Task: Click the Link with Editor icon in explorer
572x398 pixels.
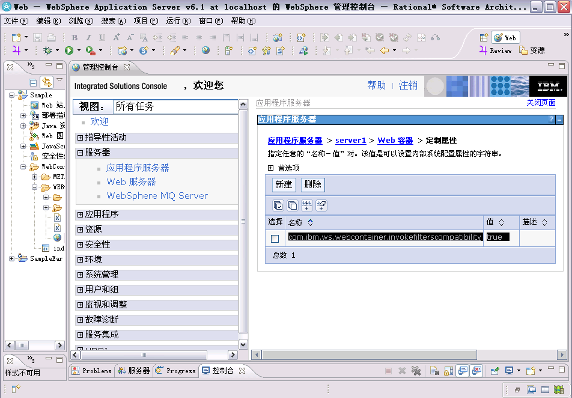Action: tap(47, 82)
